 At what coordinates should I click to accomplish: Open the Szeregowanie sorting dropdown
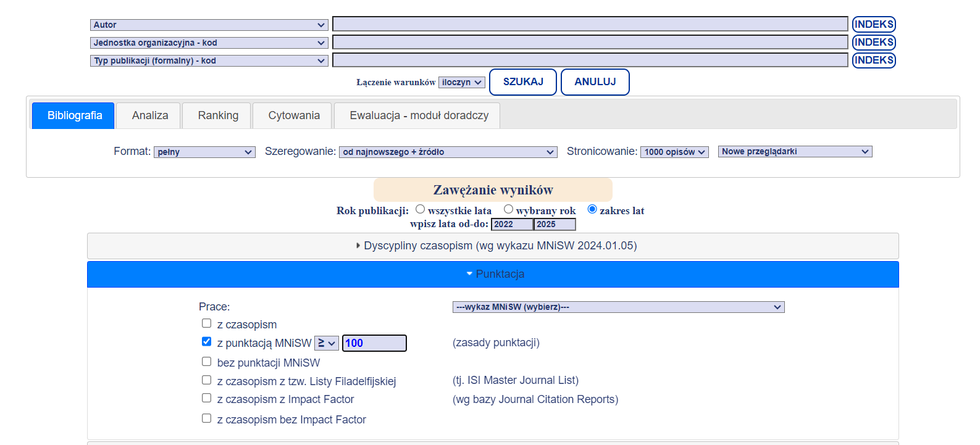448,152
